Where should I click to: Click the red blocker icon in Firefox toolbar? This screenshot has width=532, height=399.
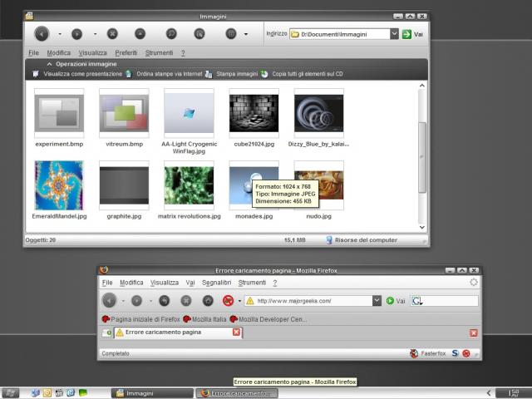pyautogui.click(x=229, y=301)
